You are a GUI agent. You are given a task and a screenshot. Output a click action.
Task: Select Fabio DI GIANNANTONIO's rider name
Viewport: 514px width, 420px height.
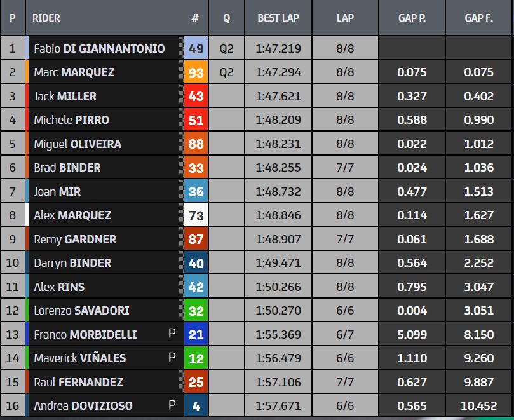(99, 49)
